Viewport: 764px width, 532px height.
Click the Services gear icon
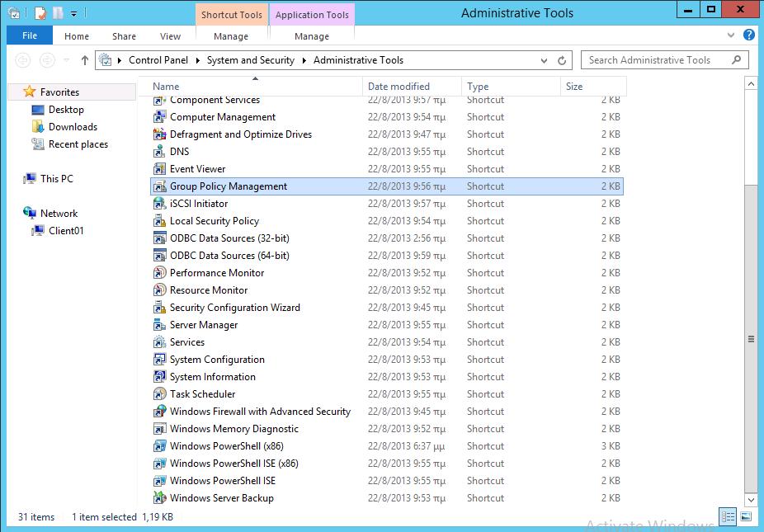pyautogui.click(x=159, y=342)
